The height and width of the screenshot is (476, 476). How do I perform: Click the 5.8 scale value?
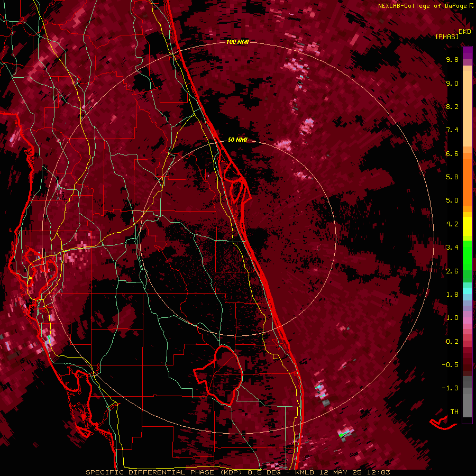[x=452, y=177]
